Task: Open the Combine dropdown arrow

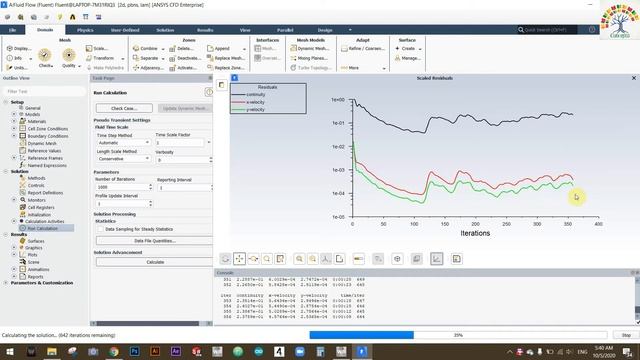Action: click(x=163, y=49)
